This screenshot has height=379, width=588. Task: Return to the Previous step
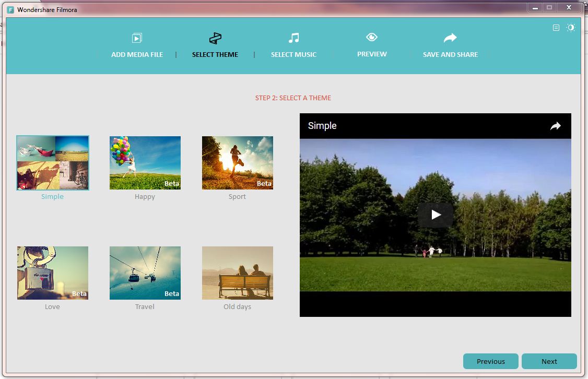490,361
